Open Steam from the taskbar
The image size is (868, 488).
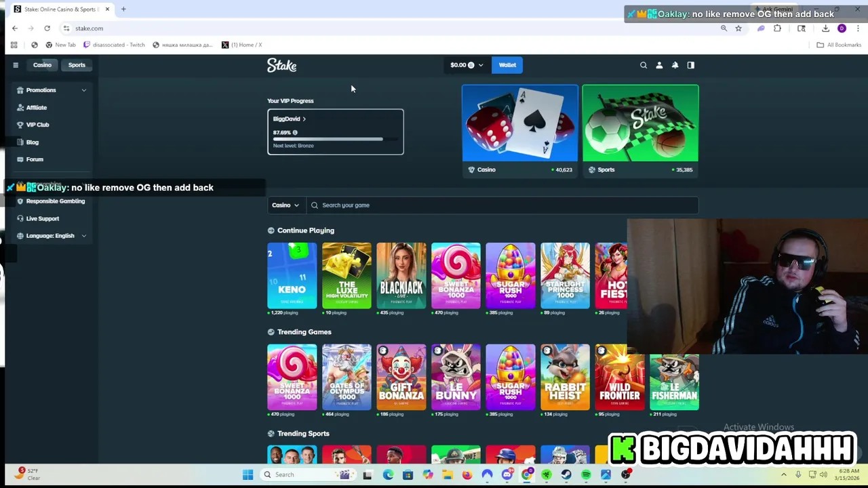pos(566,474)
